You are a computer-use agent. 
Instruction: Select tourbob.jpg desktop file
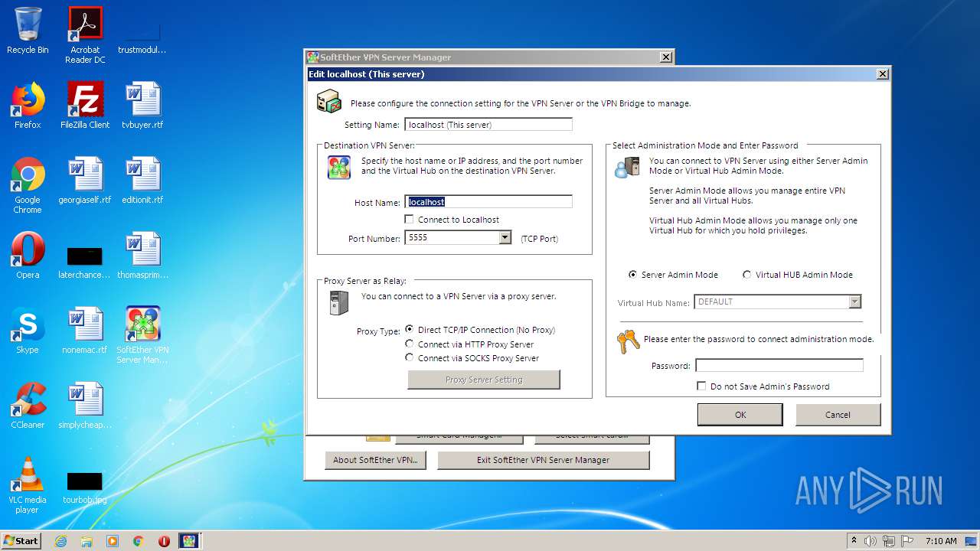pyautogui.click(x=85, y=487)
